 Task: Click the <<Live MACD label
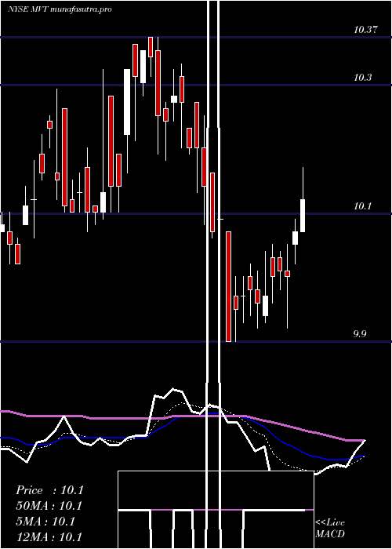330,529
